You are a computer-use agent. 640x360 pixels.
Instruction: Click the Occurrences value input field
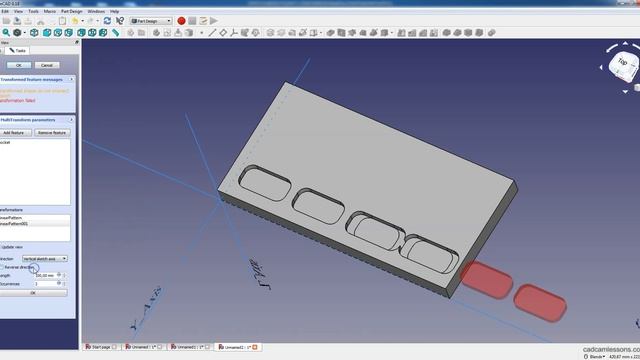(x=48, y=284)
